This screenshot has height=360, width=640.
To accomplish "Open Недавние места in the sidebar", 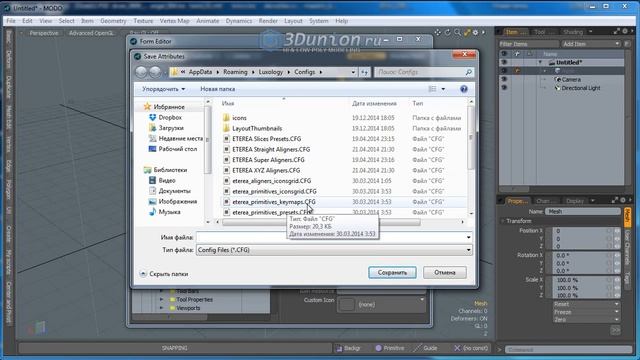I will (180, 138).
